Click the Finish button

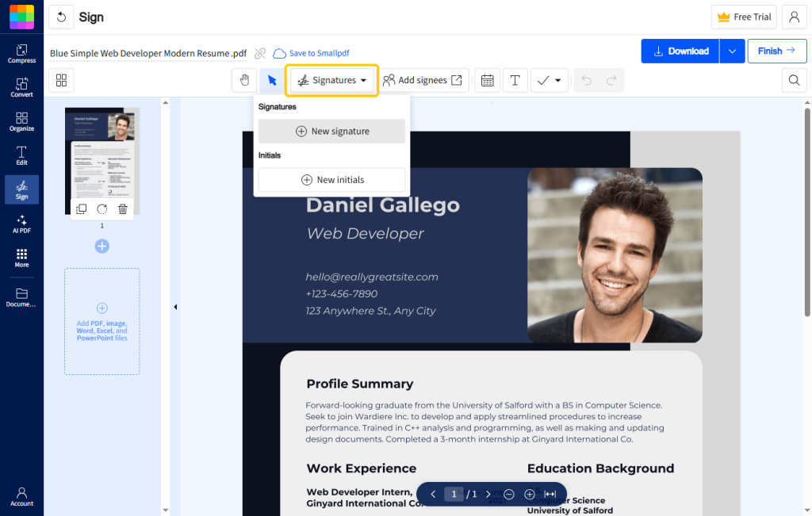pyautogui.click(x=776, y=51)
